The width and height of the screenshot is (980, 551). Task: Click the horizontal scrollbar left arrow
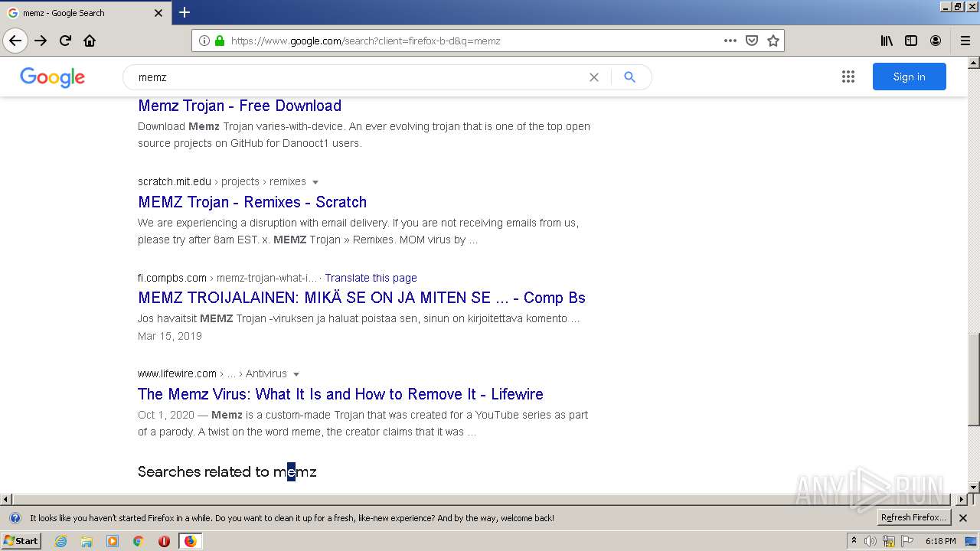pyautogui.click(x=6, y=499)
